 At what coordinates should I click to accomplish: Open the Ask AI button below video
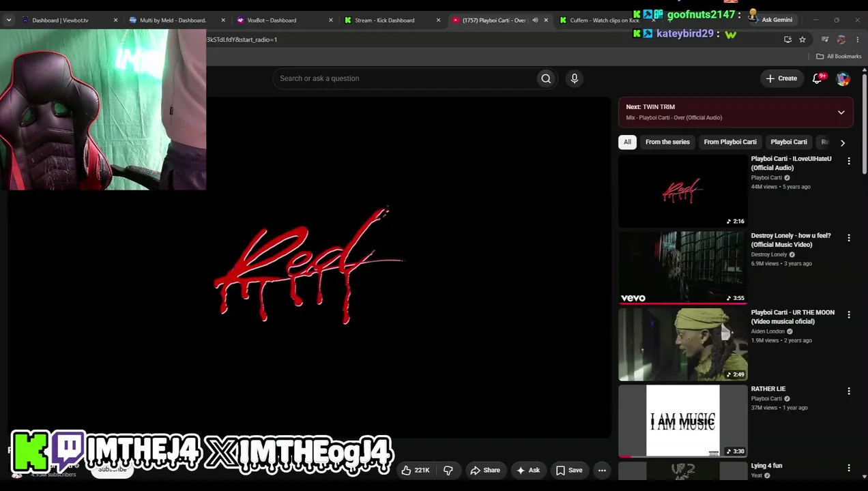pyautogui.click(x=529, y=471)
